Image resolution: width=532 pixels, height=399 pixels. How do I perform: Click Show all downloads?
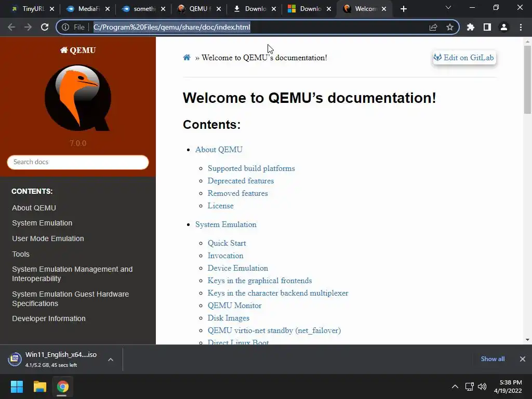tap(493, 359)
